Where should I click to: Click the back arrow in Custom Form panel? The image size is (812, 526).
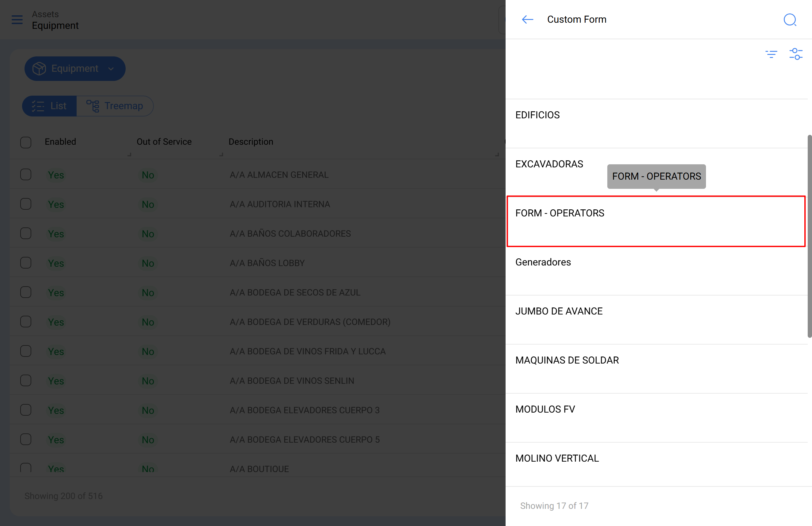(x=527, y=19)
